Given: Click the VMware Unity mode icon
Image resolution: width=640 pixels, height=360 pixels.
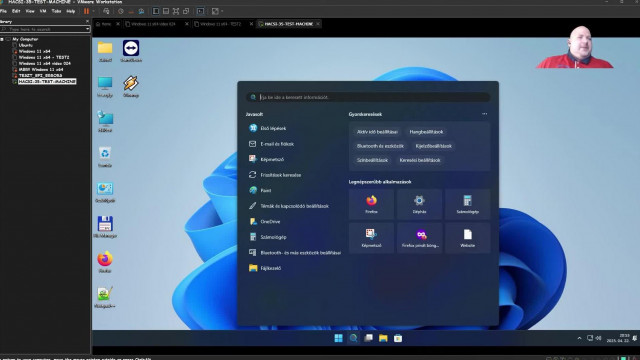Looking at the screenshot, I should click(186, 11).
